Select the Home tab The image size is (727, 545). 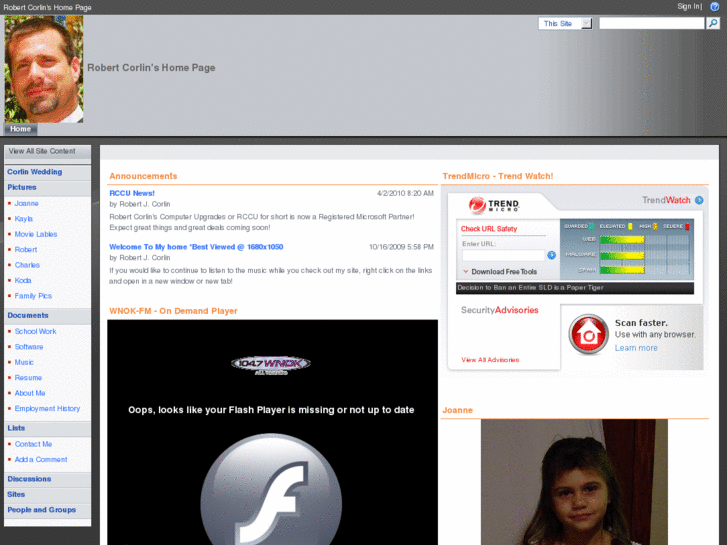point(20,129)
